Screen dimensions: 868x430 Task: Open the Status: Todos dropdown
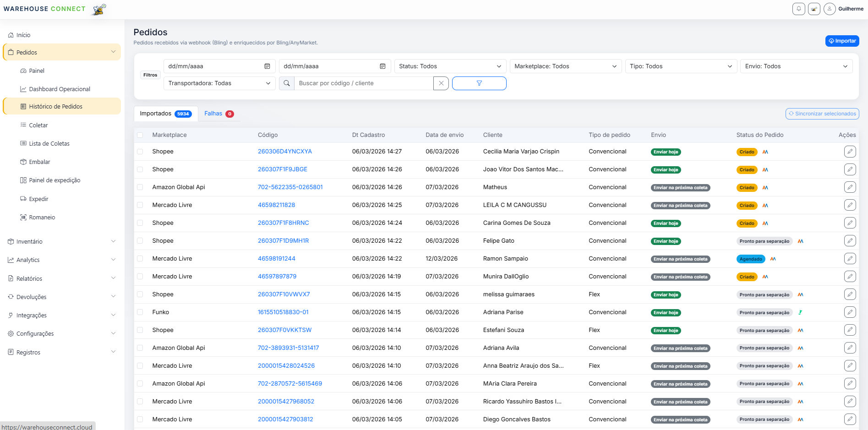(450, 66)
